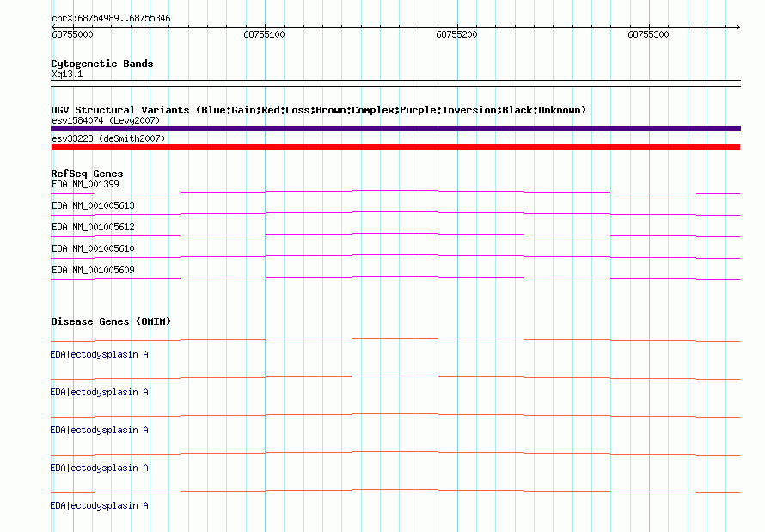This screenshot has height=532, width=765.
Task: Open the last EDA|ectodysplasin A OMIM link
Action: click(x=99, y=505)
